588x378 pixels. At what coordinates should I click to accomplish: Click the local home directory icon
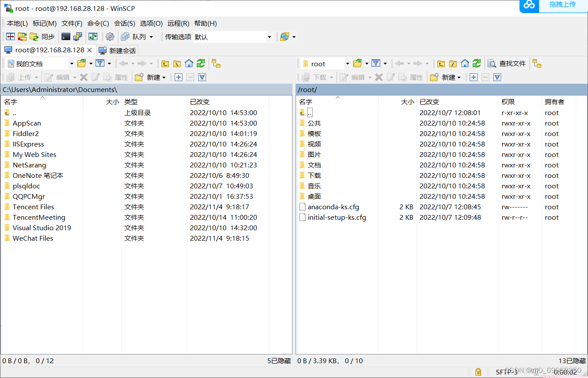click(189, 64)
